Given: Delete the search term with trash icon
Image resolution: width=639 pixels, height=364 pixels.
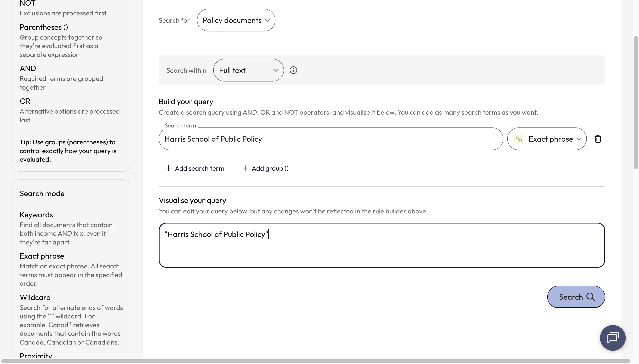Looking at the screenshot, I should tap(598, 139).
